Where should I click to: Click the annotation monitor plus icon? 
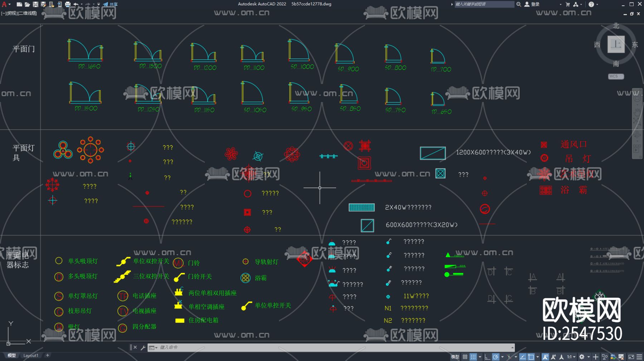click(x=596, y=357)
